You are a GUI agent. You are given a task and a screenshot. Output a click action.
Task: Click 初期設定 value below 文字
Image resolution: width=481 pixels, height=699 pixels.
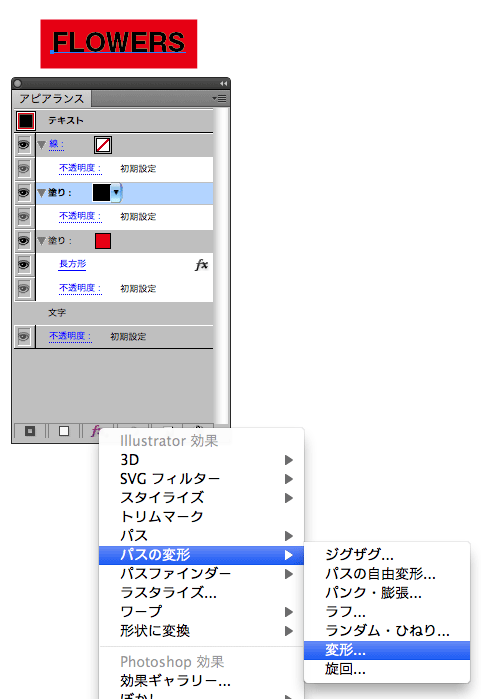pos(128,336)
